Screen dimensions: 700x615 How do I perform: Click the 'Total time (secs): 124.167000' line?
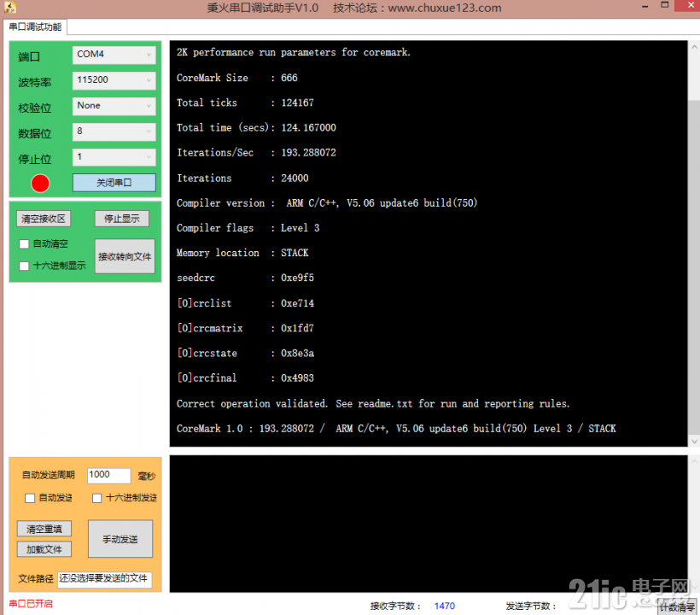256,128
